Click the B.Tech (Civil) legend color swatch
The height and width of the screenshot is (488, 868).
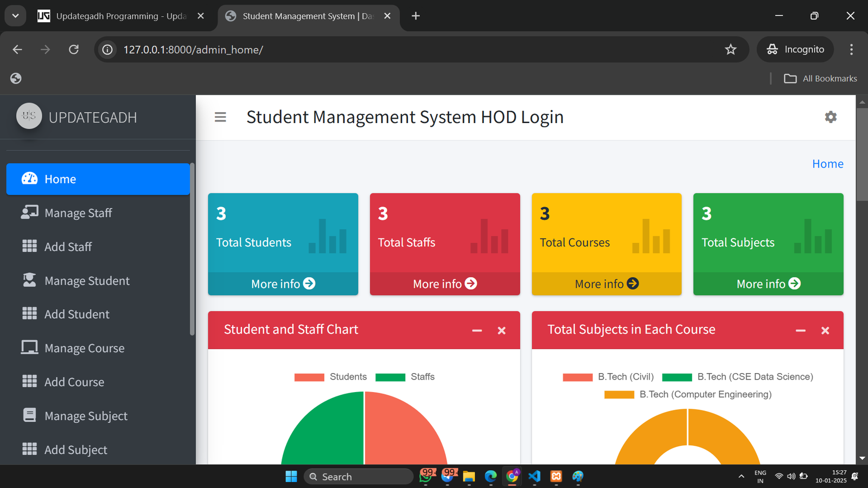pos(577,377)
